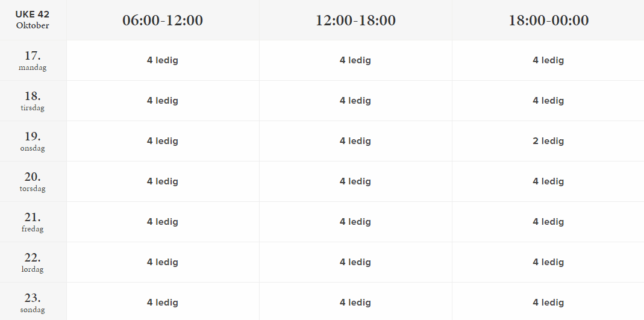The height and width of the screenshot is (320, 644).
Task: Click the 06:00-12:00 column header
Action: 163,20
